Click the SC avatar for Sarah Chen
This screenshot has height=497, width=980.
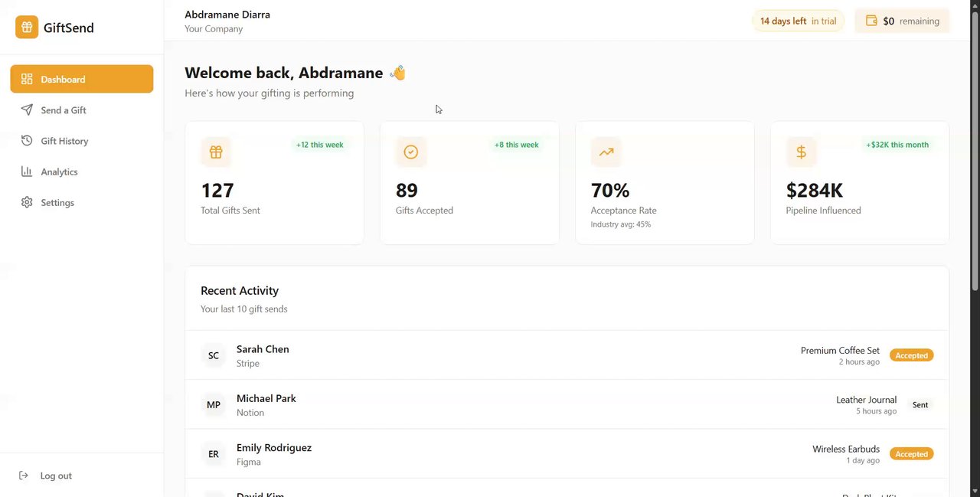(x=214, y=355)
